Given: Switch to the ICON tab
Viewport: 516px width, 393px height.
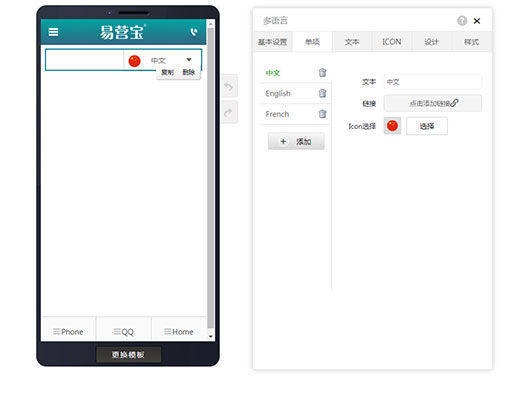Looking at the screenshot, I should click(392, 42).
